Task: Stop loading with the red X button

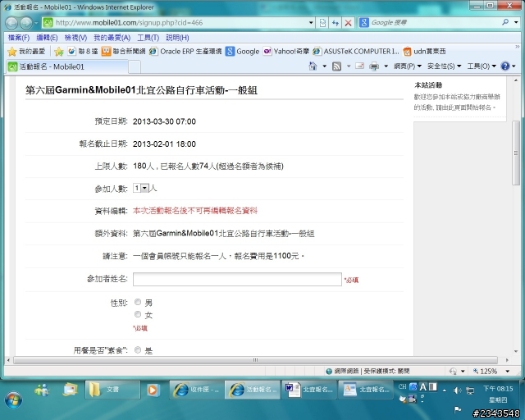Action: 348,23
